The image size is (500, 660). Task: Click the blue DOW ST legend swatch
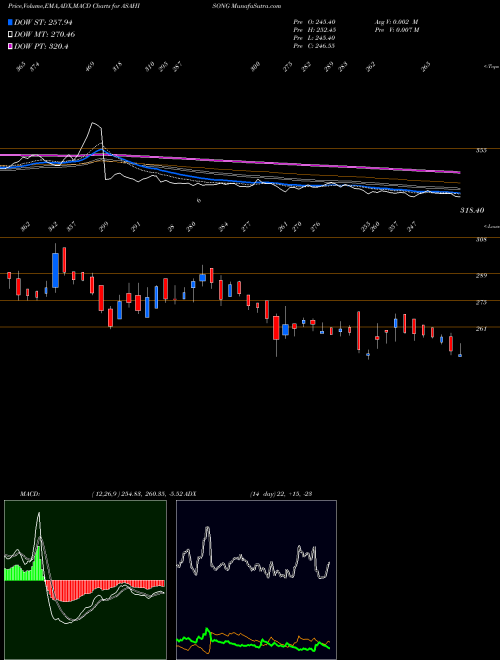tap(10, 23)
